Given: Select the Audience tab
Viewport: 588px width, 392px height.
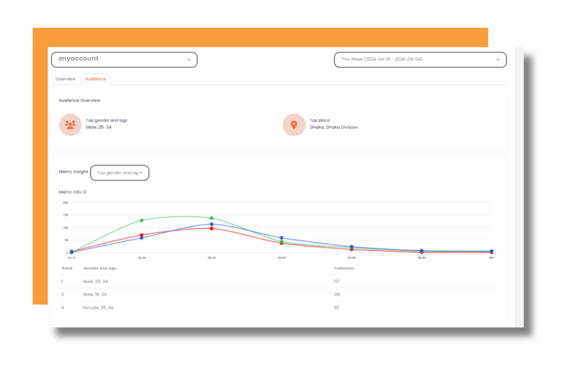Looking at the screenshot, I should pyautogui.click(x=96, y=79).
